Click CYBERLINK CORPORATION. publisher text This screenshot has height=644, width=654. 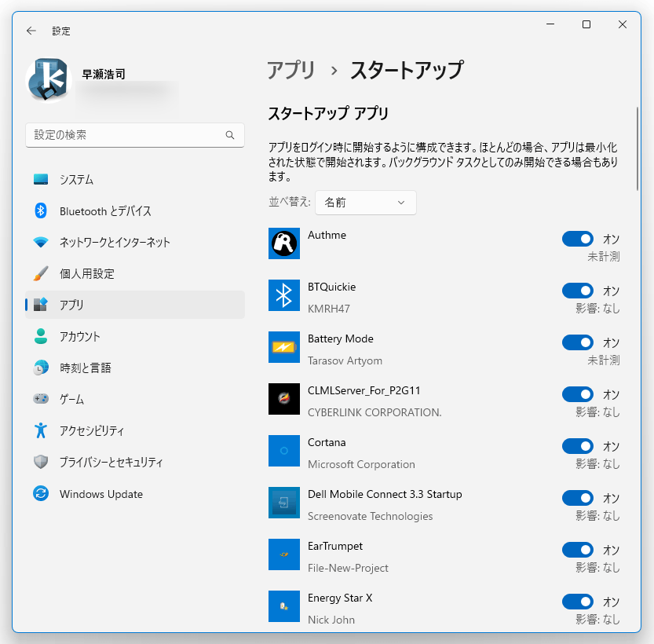374,412
